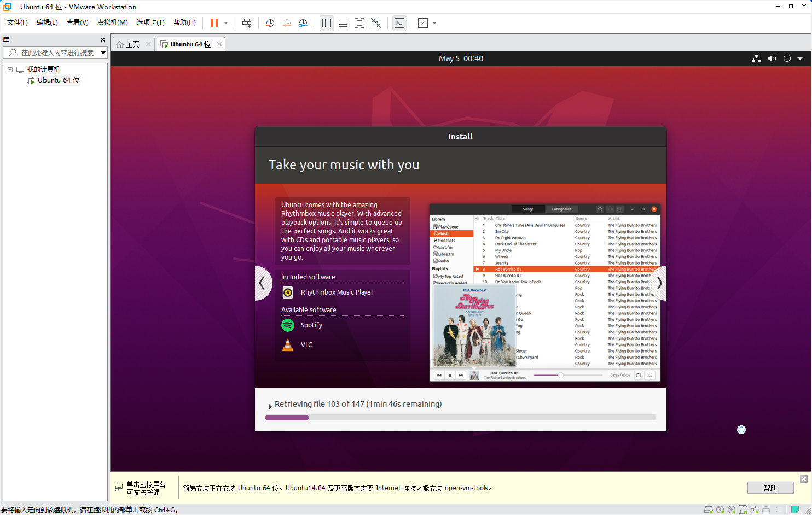Toggle the thumbnail bar view
The height and width of the screenshot is (515, 812).
343,23
